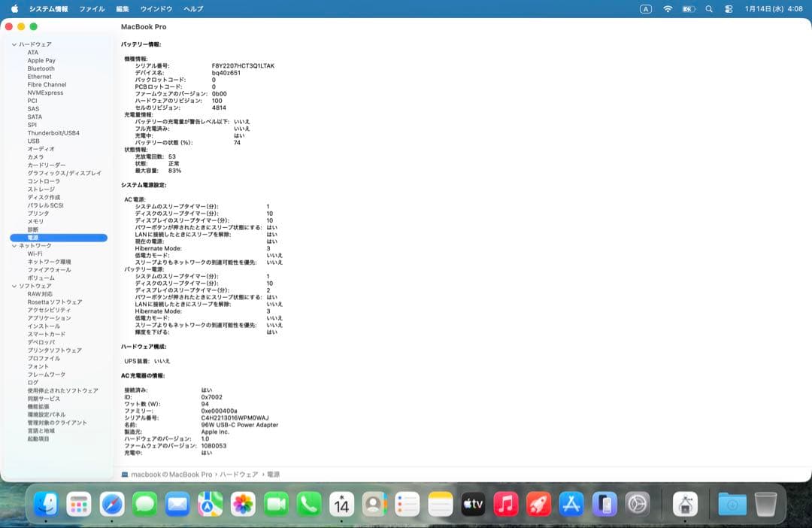
Task: Open Mail from the Dock
Action: click(176, 505)
